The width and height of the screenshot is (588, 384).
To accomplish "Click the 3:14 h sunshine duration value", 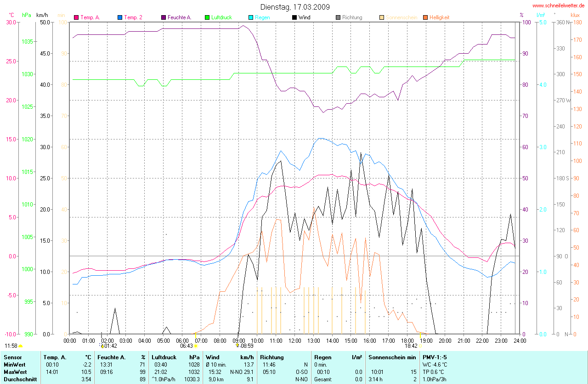I will [x=376, y=379].
